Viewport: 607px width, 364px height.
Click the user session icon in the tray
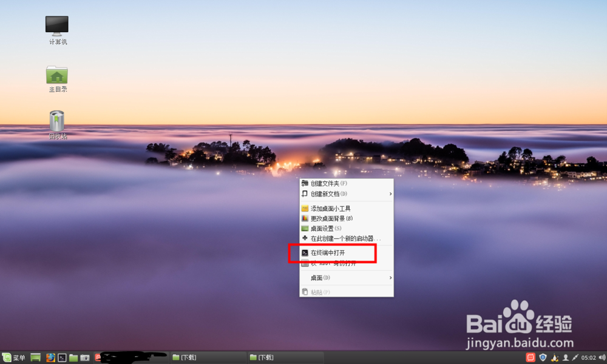click(566, 357)
